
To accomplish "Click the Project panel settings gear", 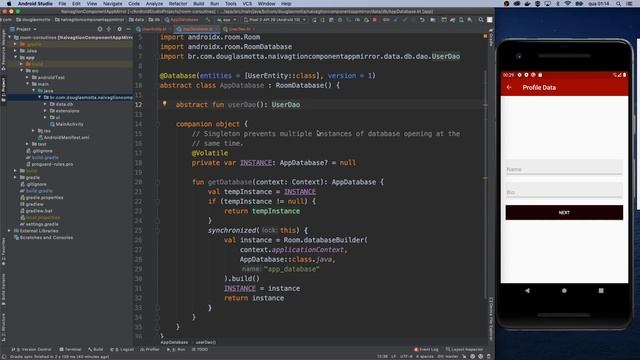I will tap(119, 29).
